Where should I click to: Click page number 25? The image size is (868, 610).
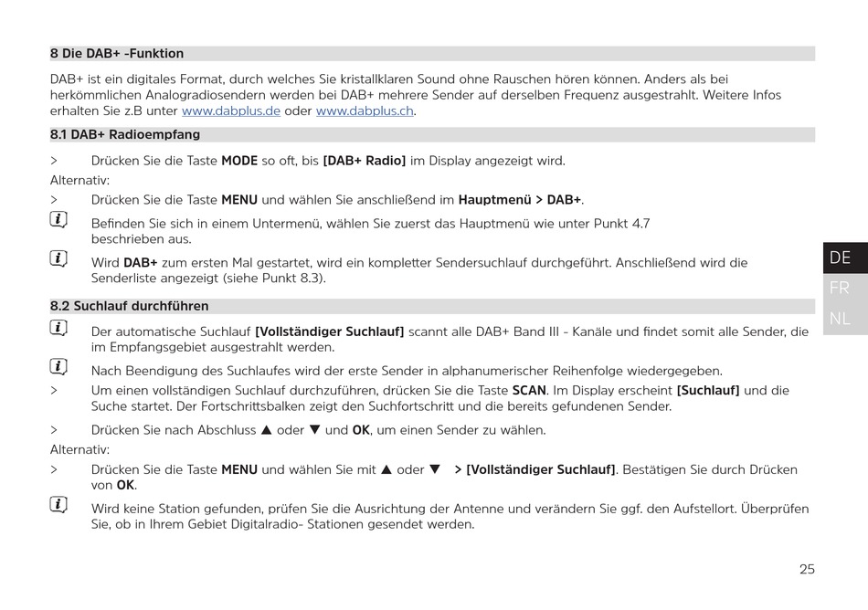click(807, 569)
